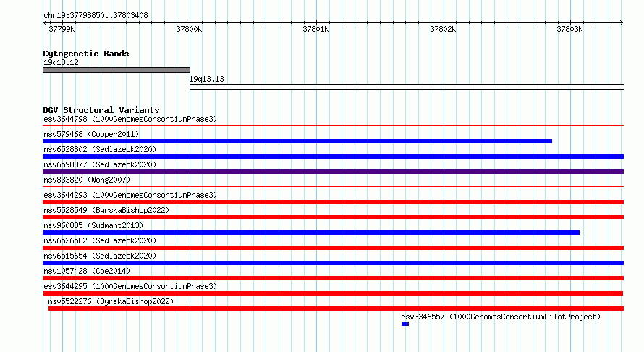
Task: Click the 37802k ruler tick label
Action: point(443,29)
